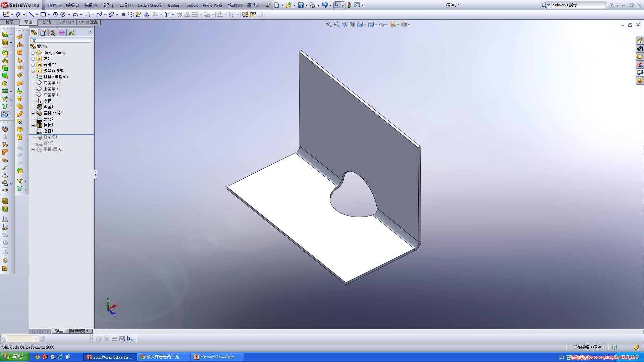This screenshot has height=362, width=644.
Task: Click the Zoom to Fit icon
Action: (x=329, y=24)
